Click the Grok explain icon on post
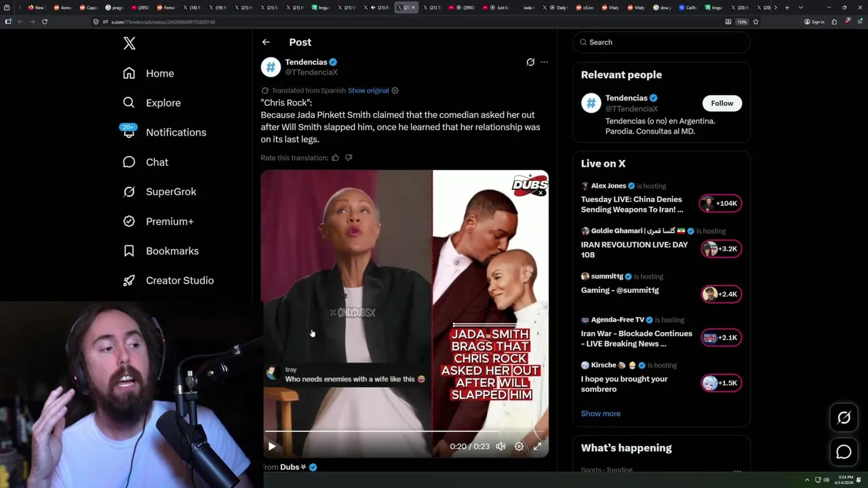This screenshot has height=488, width=868. click(530, 62)
